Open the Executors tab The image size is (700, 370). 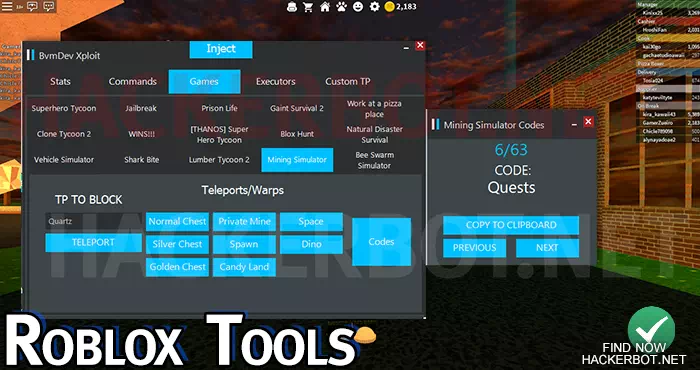click(x=275, y=82)
